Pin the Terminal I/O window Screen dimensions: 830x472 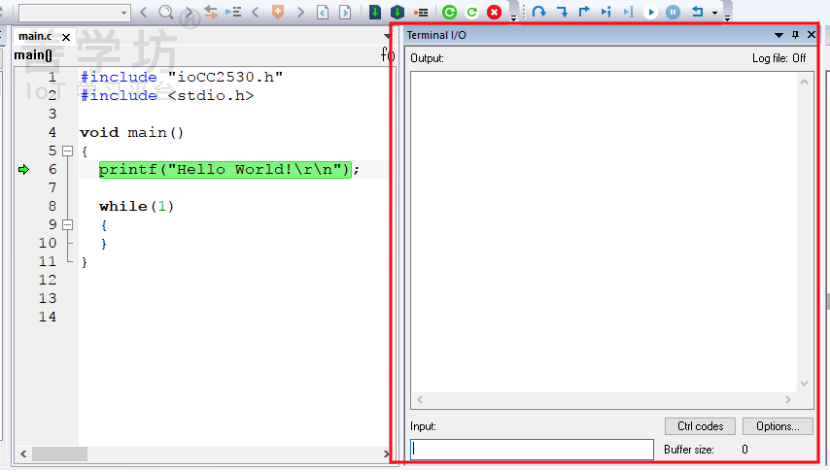795,34
